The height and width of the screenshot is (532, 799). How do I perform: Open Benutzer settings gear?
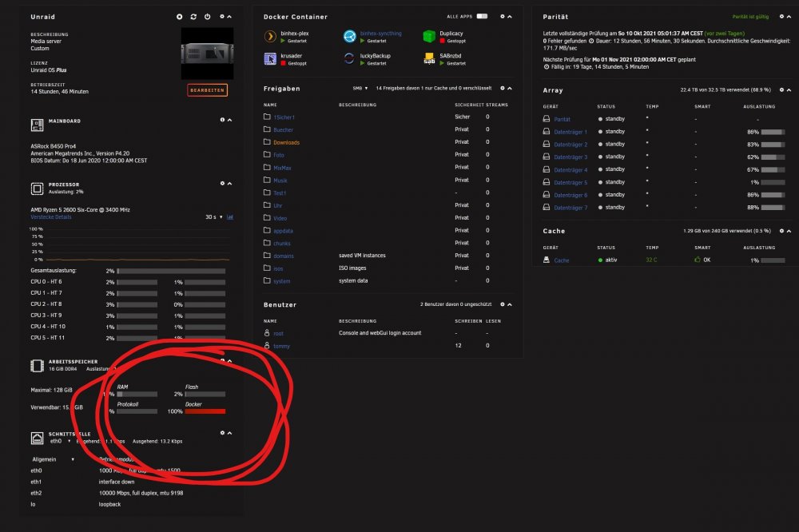[x=503, y=304]
